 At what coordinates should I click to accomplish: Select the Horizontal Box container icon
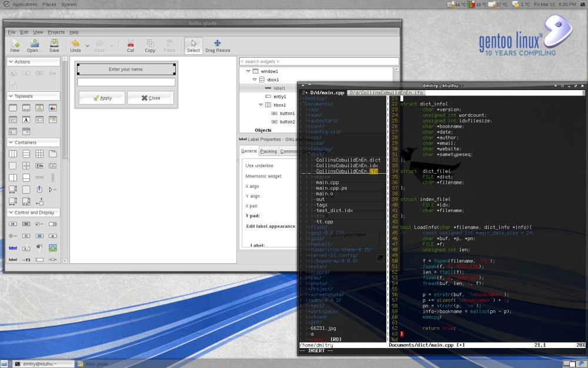(x=13, y=154)
